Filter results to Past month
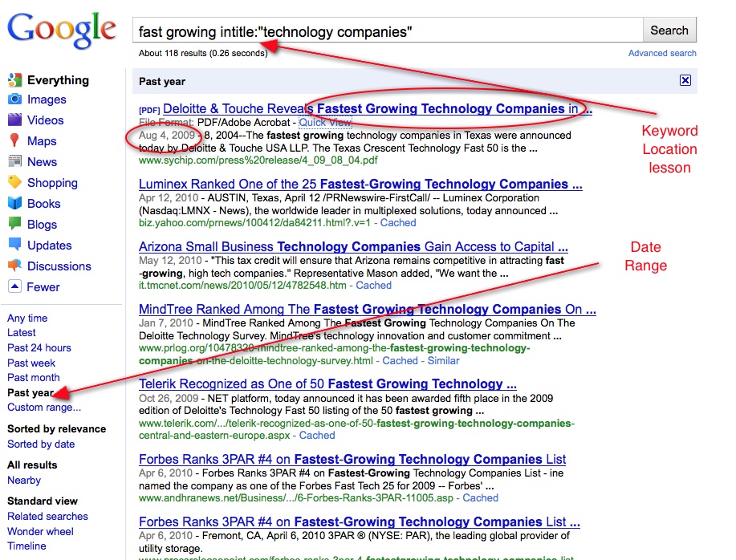Screen dimensions: 736x560 click(34, 378)
